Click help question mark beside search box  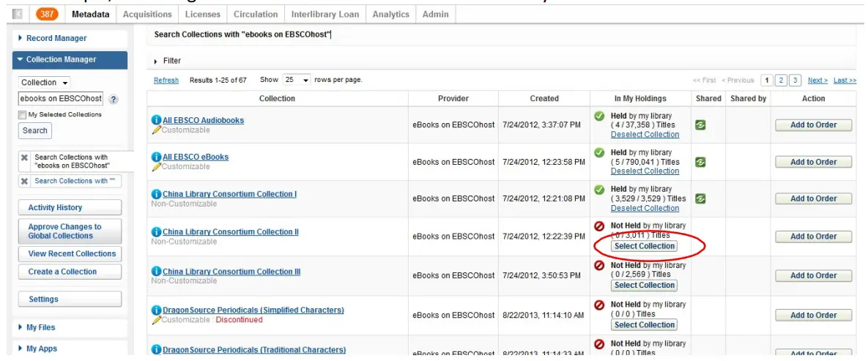[x=114, y=100]
